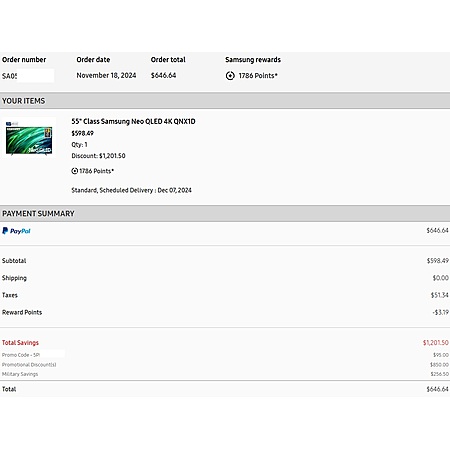Screen dimensions: 450x450
Task: Click the Taxes label
Action: [x=10, y=295]
